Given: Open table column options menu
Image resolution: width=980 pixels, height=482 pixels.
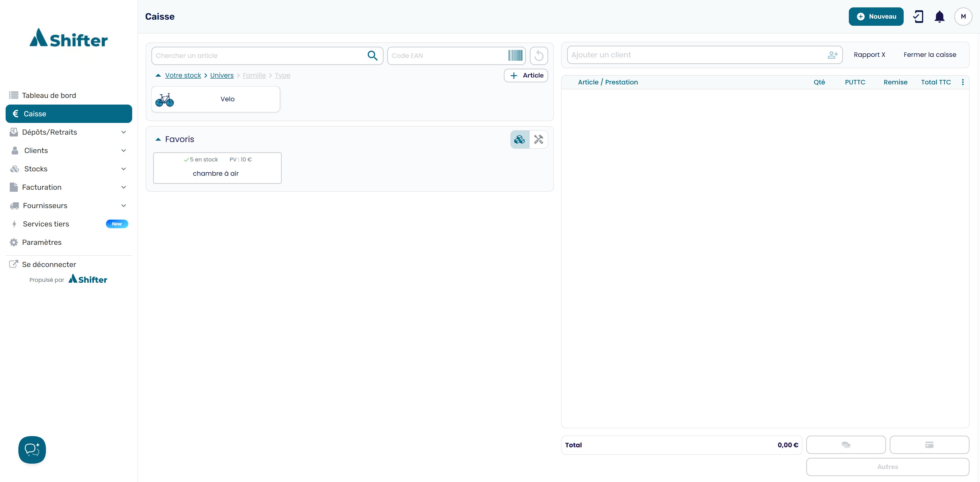Looking at the screenshot, I should tap(962, 82).
